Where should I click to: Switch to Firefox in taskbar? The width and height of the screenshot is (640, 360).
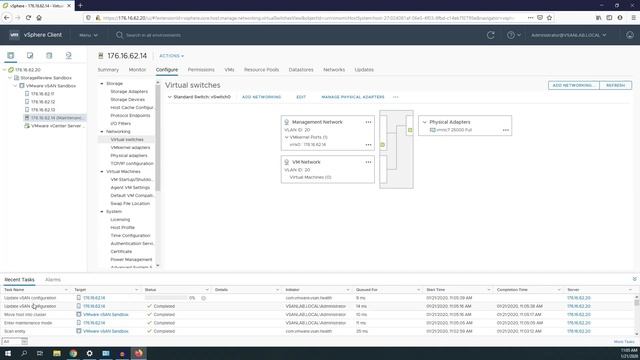(x=138, y=353)
